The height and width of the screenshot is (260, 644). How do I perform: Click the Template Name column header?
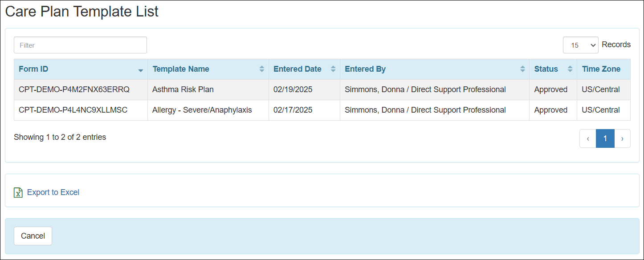point(208,69)
